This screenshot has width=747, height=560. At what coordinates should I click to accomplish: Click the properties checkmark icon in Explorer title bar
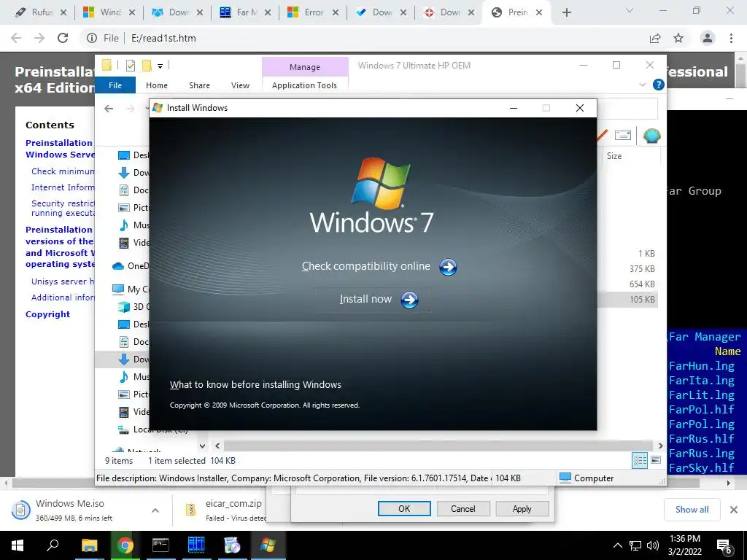click(130, 66)
